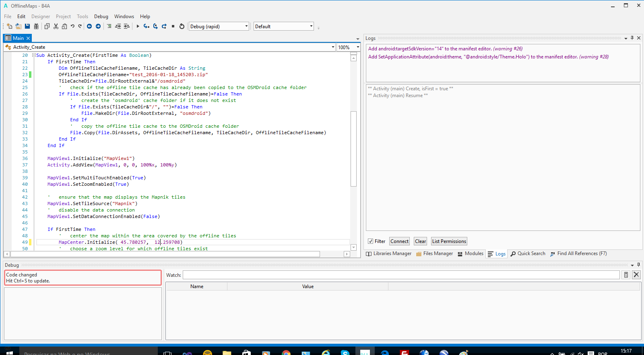This screenshot has width=644, height=355.
Task: Navigate forward with blue right arrow
Action: pyautogui.click(x=98, y=26)
